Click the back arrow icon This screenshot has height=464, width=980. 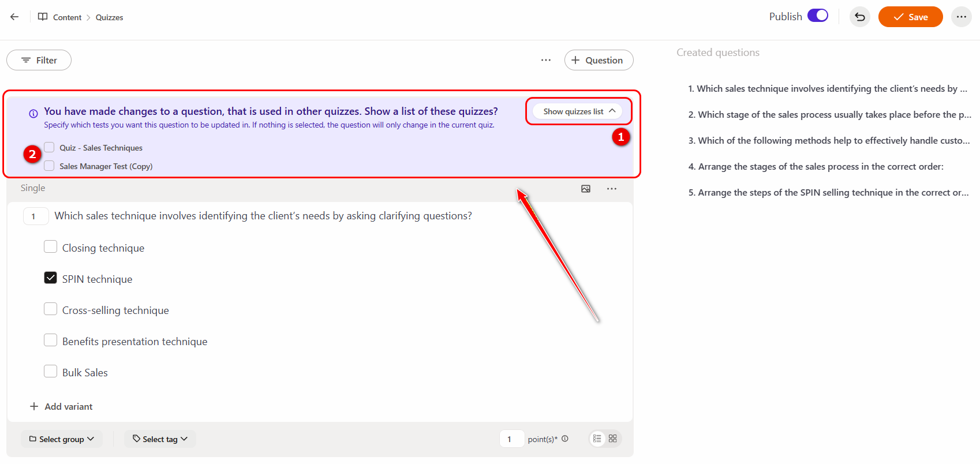(x=14, y=17)
